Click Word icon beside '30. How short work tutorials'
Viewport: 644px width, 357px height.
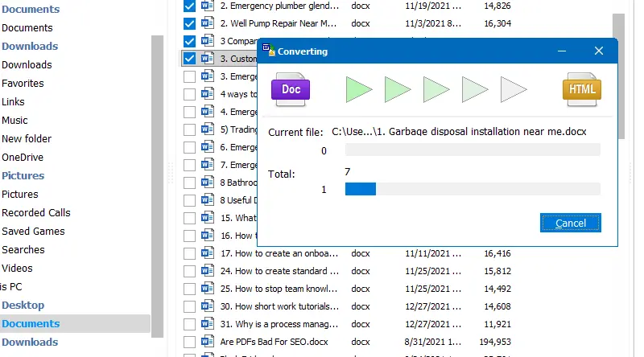[x=207, y=306]
